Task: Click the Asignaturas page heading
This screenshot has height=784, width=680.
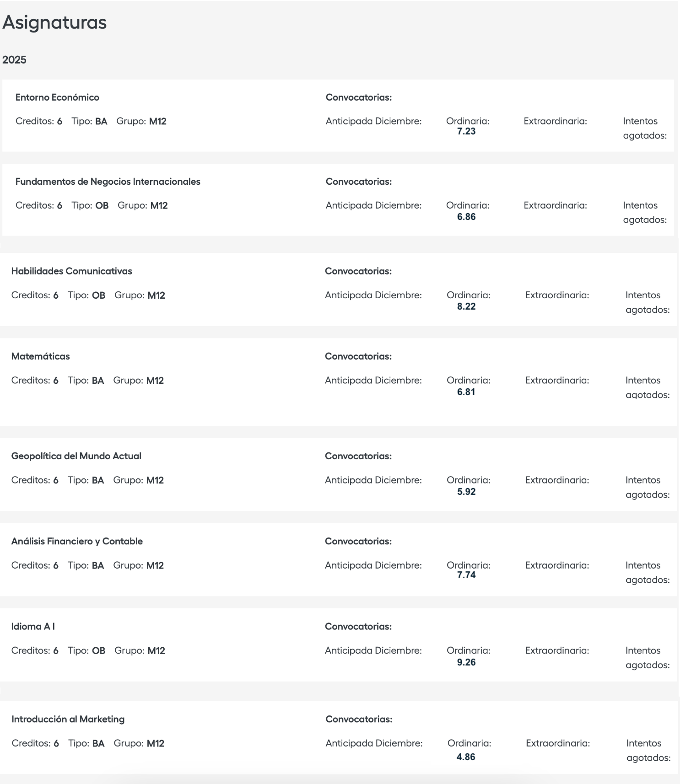Action: [x=54, y=22]
